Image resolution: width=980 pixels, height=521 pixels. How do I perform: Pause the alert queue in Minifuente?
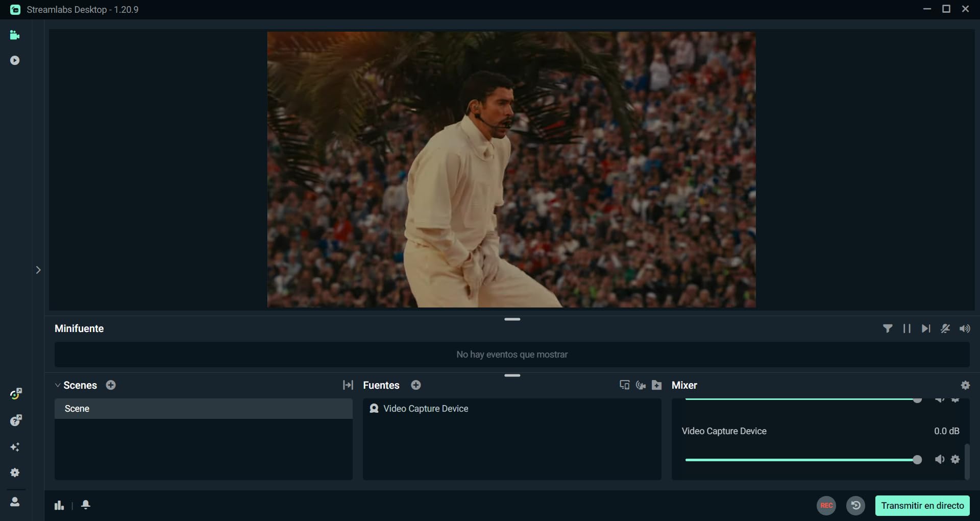906,328
